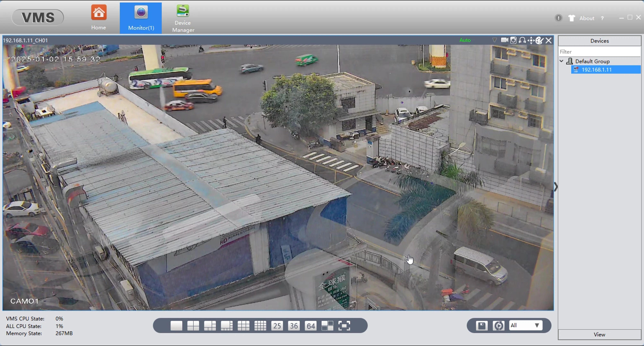Start the tour cycle playback

[x=498, y=325]
